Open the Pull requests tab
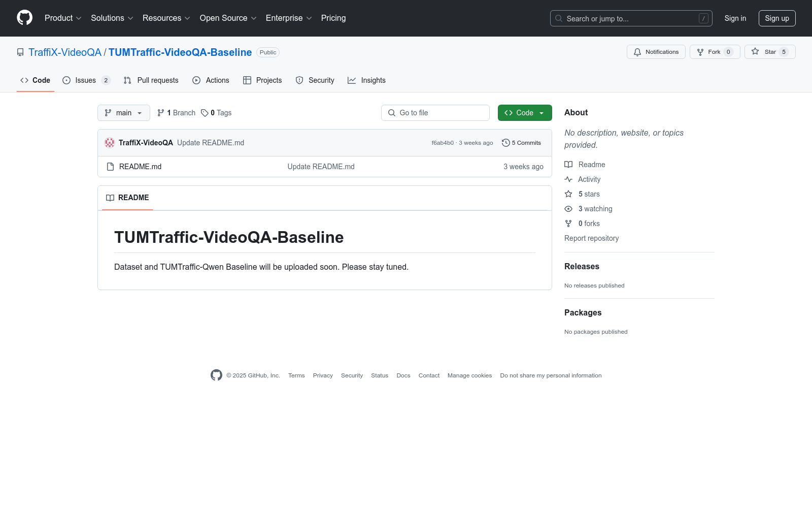 click(151, 80)
